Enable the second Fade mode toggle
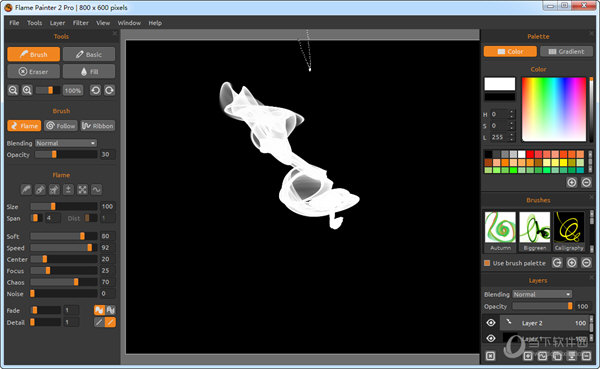 tap(110, 310)
